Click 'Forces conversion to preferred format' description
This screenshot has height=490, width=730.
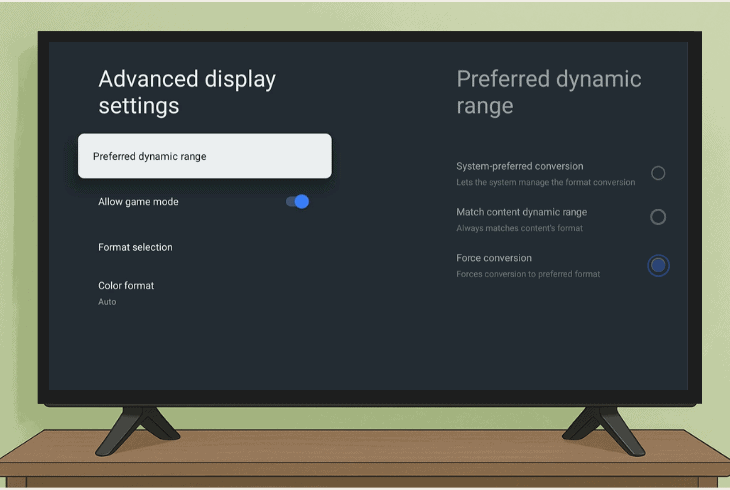(528, 274)
